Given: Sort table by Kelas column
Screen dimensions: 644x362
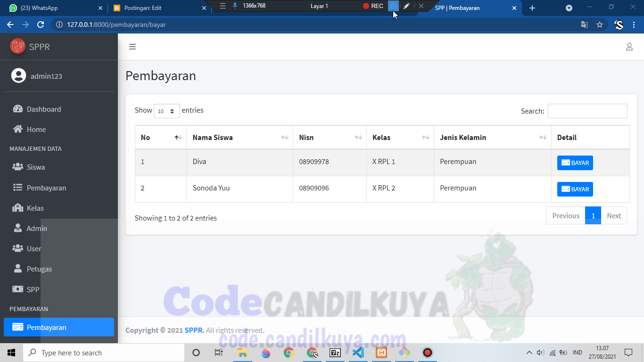Looking at the screenshot, I should (400, 138).
